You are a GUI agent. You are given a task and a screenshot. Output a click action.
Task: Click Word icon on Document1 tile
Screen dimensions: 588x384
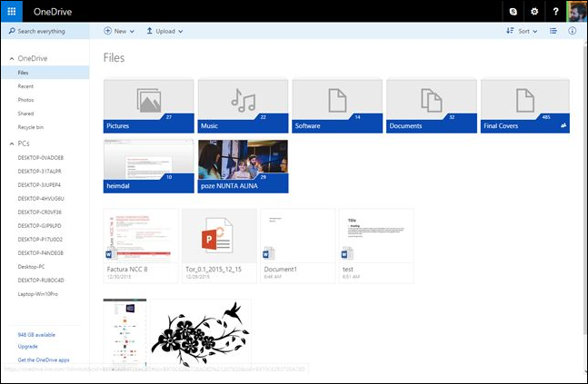tap(268, 253)
